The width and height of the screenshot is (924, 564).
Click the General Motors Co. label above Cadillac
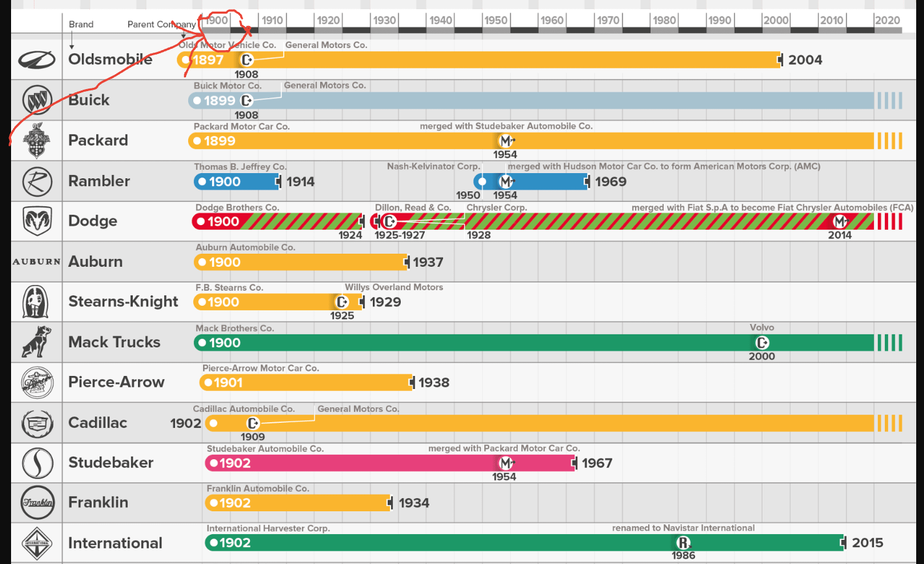[x=359, y=409]
